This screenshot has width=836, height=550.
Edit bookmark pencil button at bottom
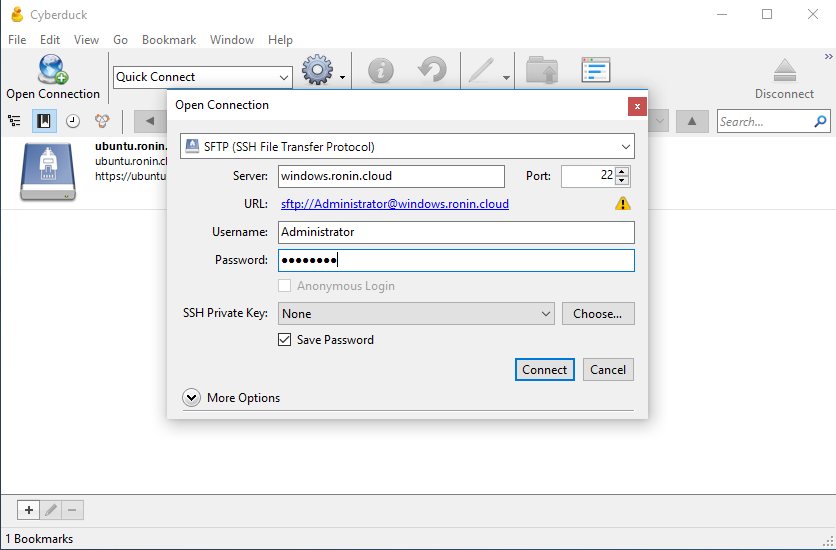[51, 511]
